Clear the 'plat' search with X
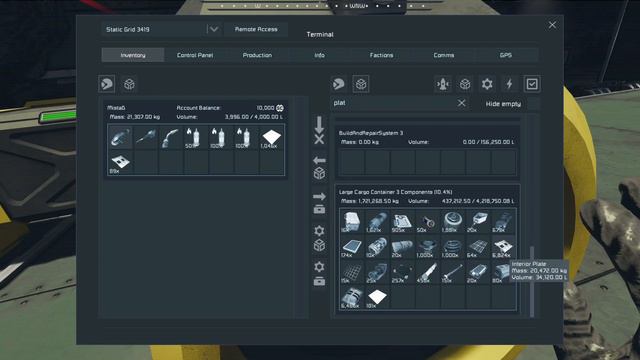Screen dimensions: 640x360 [x=461, y=103]
